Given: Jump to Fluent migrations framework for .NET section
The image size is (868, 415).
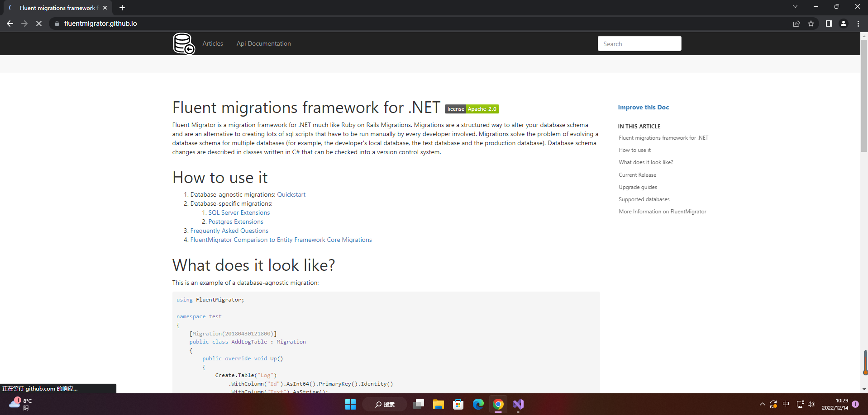Looking at the screenshot, I should point(663,138).
